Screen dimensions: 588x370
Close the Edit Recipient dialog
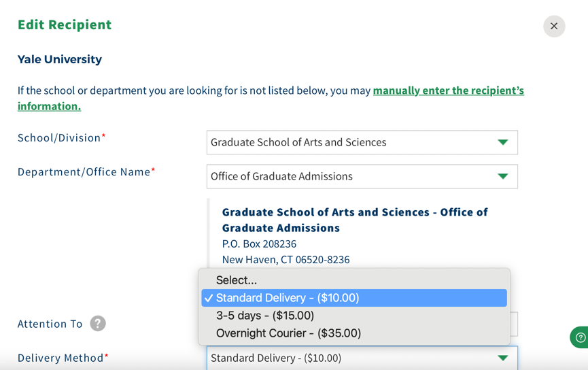554,26
